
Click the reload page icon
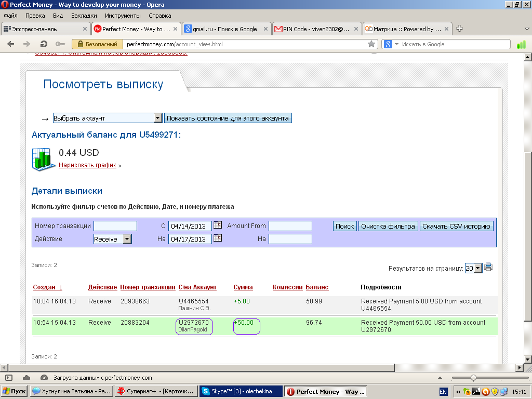click(44, 44)
